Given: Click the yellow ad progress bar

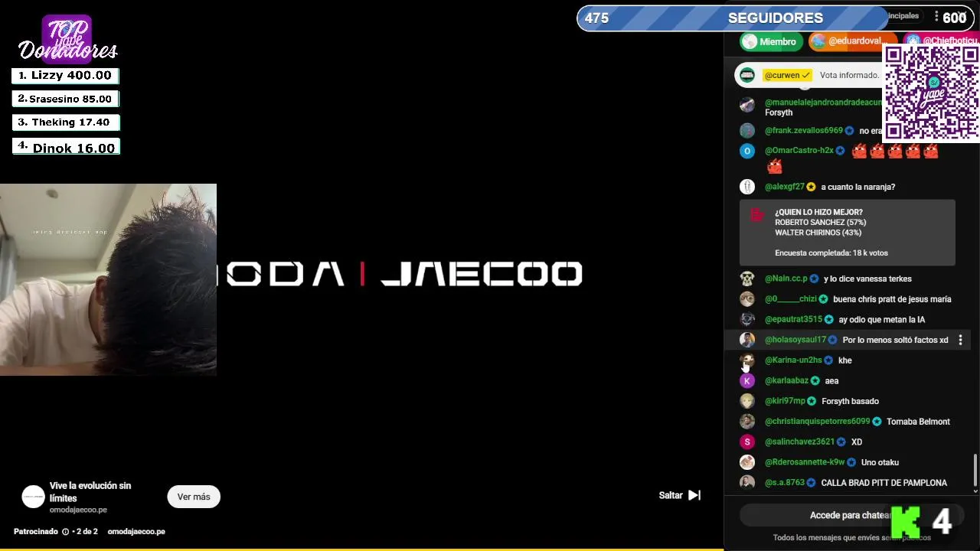Looking at the screenshot, I should tap(361, 549).
